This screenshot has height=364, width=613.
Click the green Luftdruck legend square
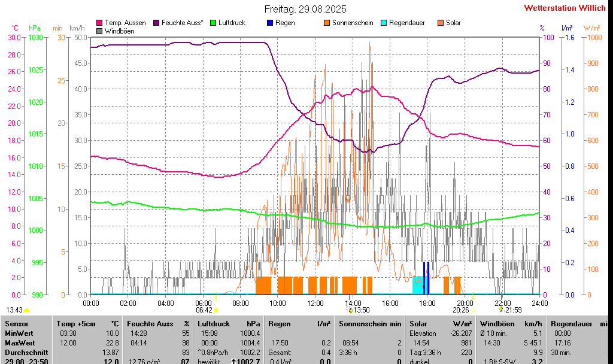[x=213, y=23]
